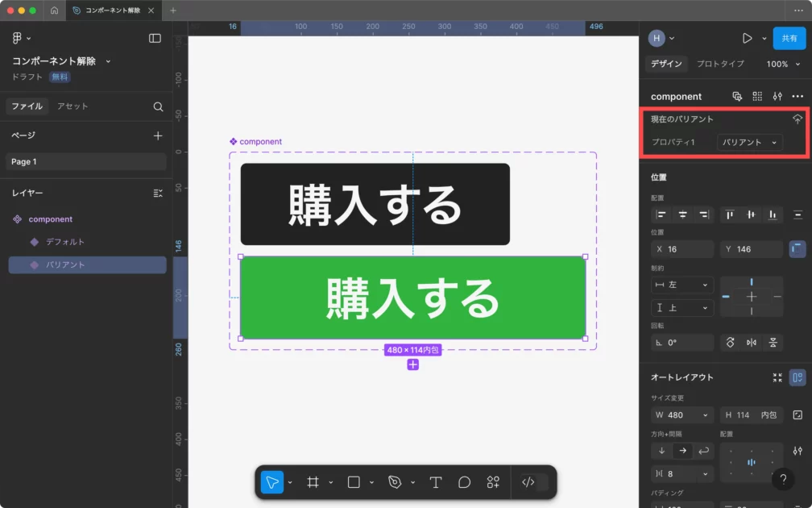Toggle the sidebar minimize UI icon

tap(155, 38)
